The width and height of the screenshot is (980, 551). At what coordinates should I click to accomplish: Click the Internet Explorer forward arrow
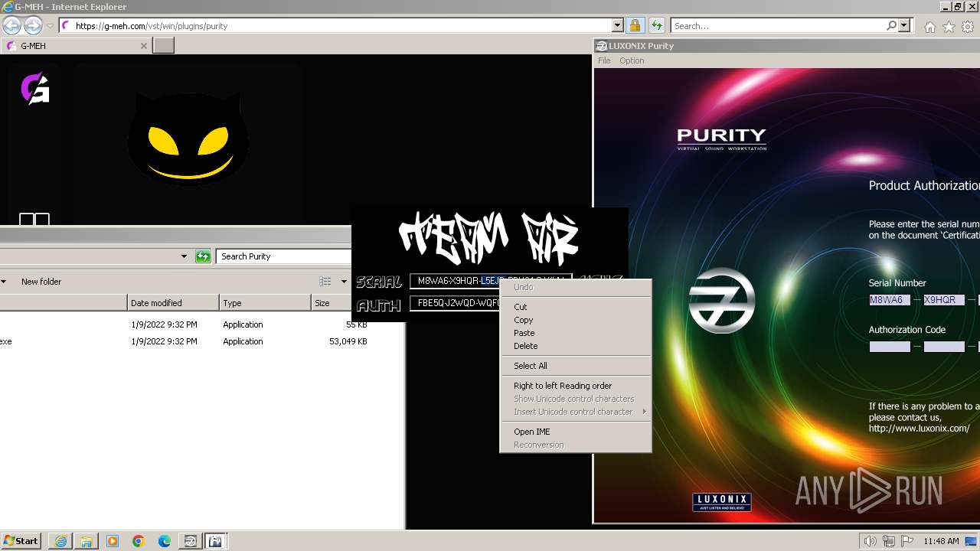pyautogui.click(x=33, y=25)
